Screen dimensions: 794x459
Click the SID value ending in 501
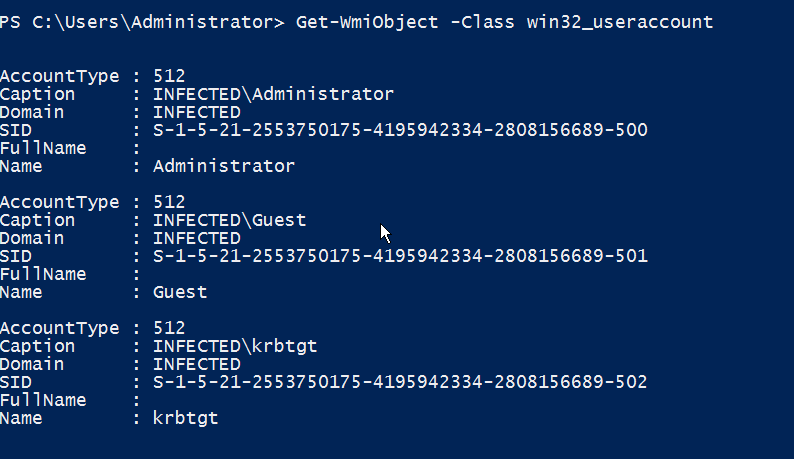(x=400, y=256)
